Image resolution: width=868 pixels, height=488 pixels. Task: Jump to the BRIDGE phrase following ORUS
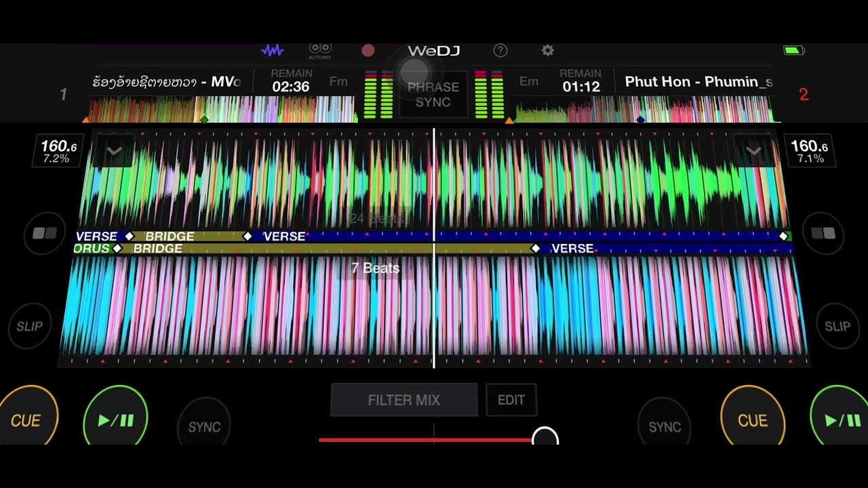pyautogui.click(x=157, y=249)
